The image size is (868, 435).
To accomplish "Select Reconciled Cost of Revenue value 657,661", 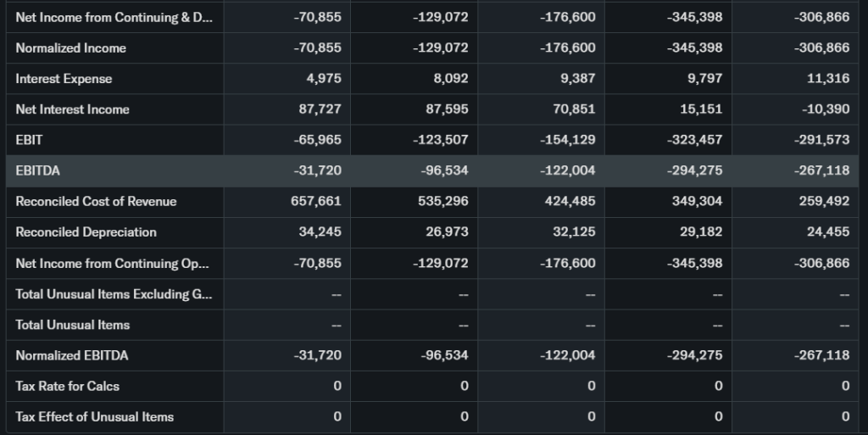I will (317, 201).
